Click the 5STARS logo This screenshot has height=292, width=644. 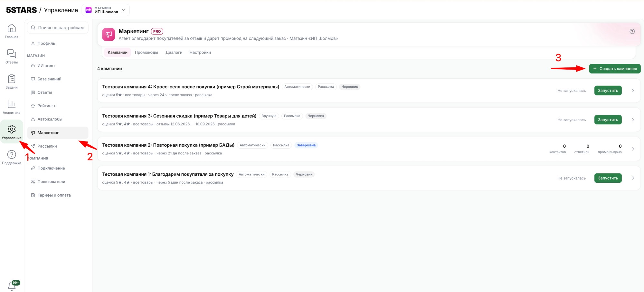coord(21,10)
